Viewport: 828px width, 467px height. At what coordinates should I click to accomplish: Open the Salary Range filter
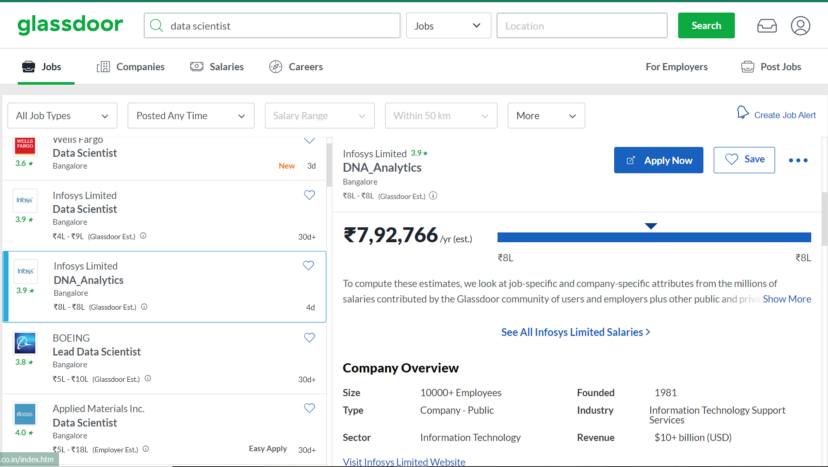coord(319,116)
